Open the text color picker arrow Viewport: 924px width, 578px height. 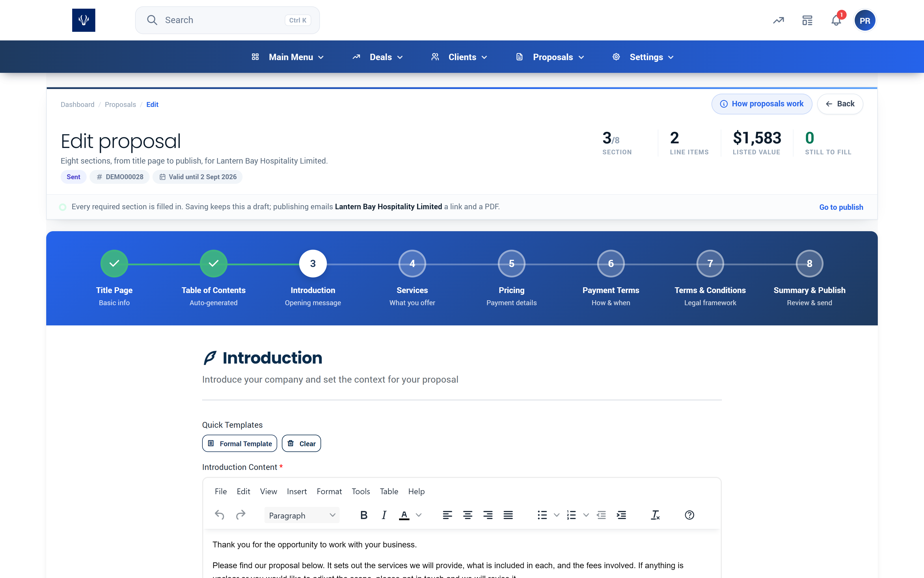pyautogui.click(x=419, y=515)
